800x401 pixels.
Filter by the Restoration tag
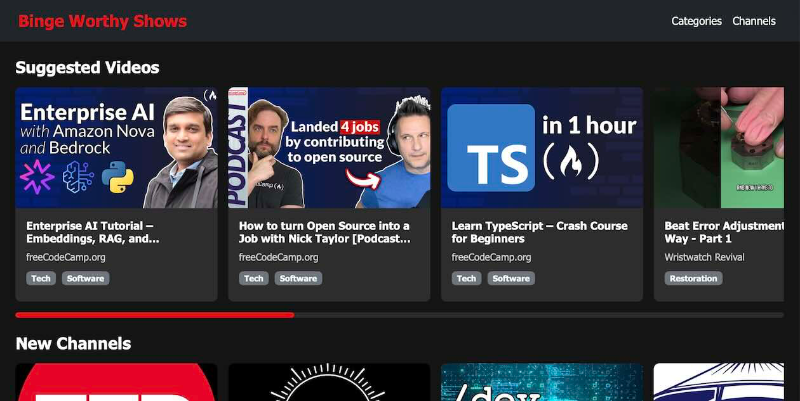[694, 278]
